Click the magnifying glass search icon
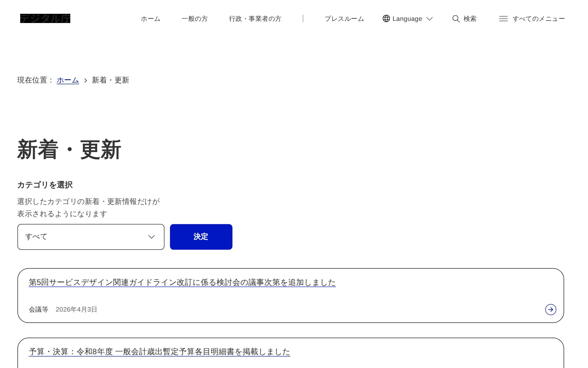The height and width of the screenshot is (368, 588). tap(456, 19)
